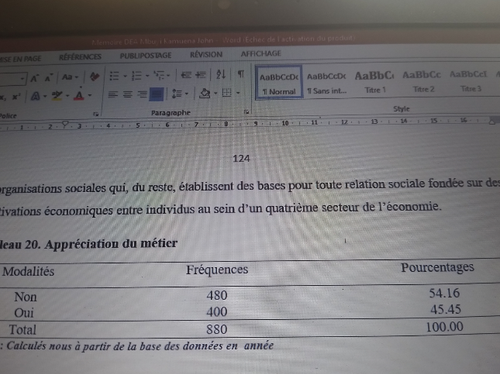
Task: Decrease the font size with shrink button
Action: (x=49, y=78)
